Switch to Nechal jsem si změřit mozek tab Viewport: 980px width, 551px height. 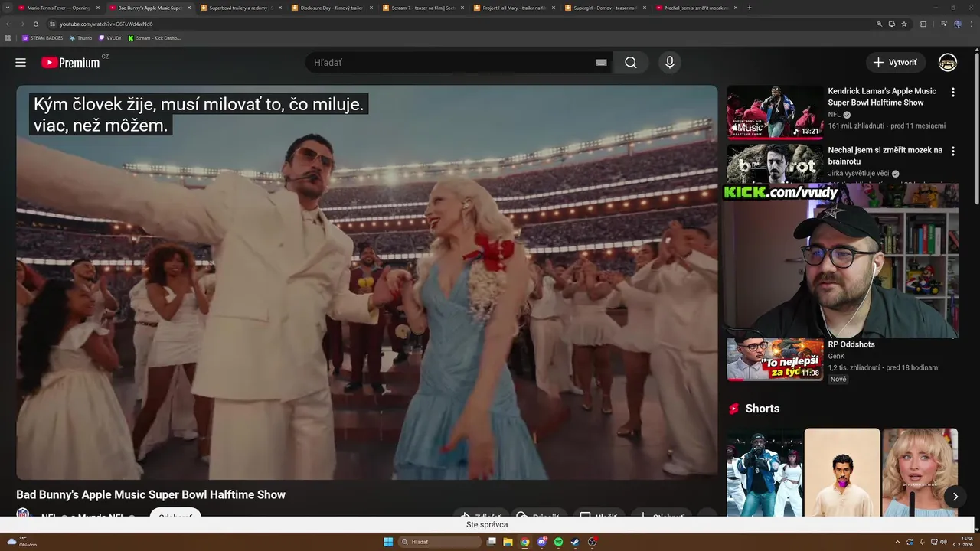(696, 8)
